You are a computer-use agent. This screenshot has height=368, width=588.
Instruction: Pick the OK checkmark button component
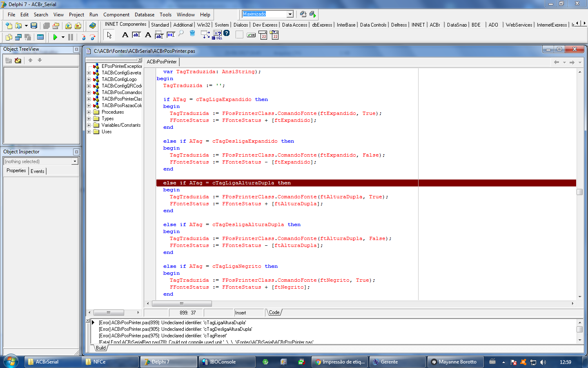[x=251, y=35]
